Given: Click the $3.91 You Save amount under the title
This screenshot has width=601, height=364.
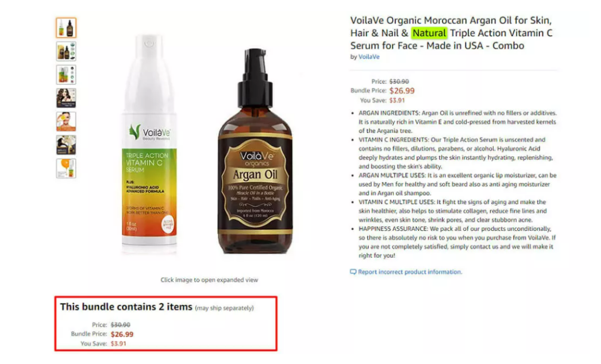Looking at the screenshot, I should pos(396,100).
